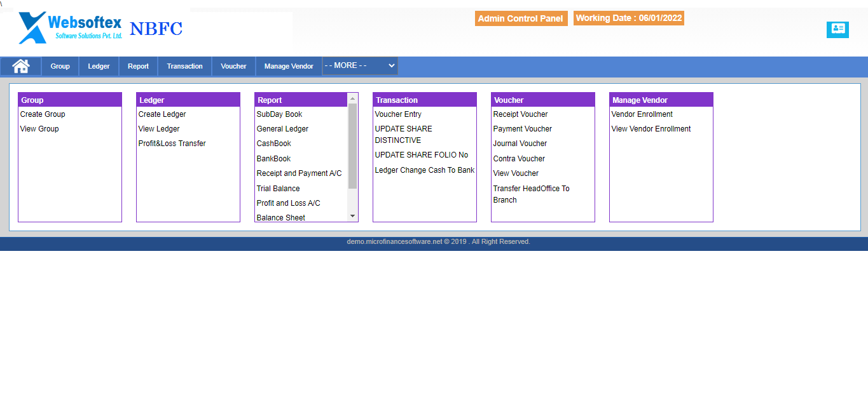Screen dimensions: 868x397
Task: Open Transfer HeadOffice To Branch link
Action: pyautogui.click(x=532, y=194)
